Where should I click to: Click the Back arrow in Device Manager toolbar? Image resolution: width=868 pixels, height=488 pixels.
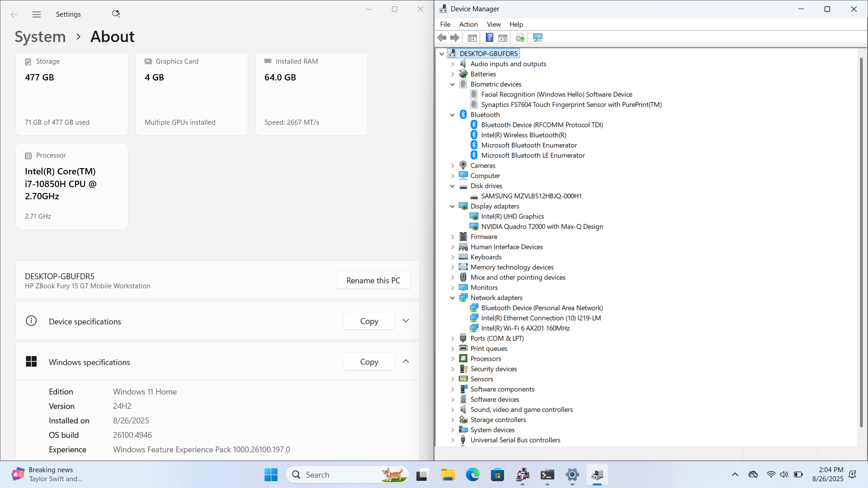(442, 38)
